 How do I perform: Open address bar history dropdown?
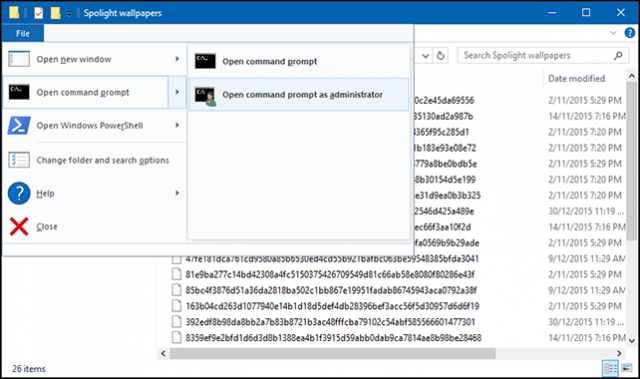click(425, 56)
